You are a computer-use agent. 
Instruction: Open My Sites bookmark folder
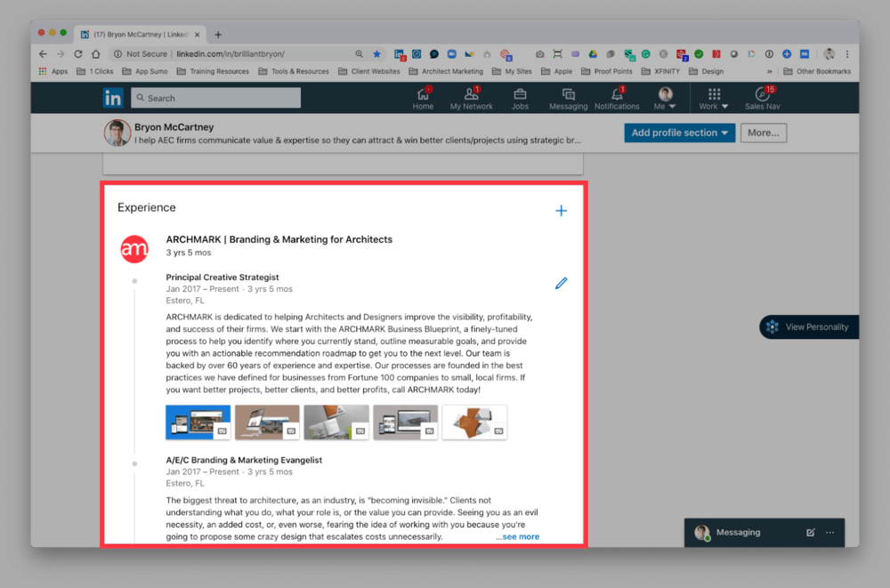512,71
